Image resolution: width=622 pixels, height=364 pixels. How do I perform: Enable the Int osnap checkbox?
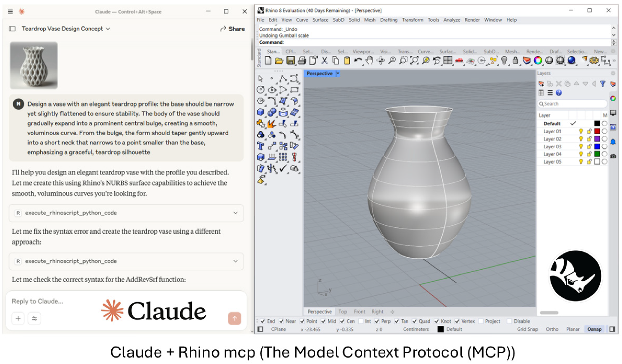[x=361, y=321]
